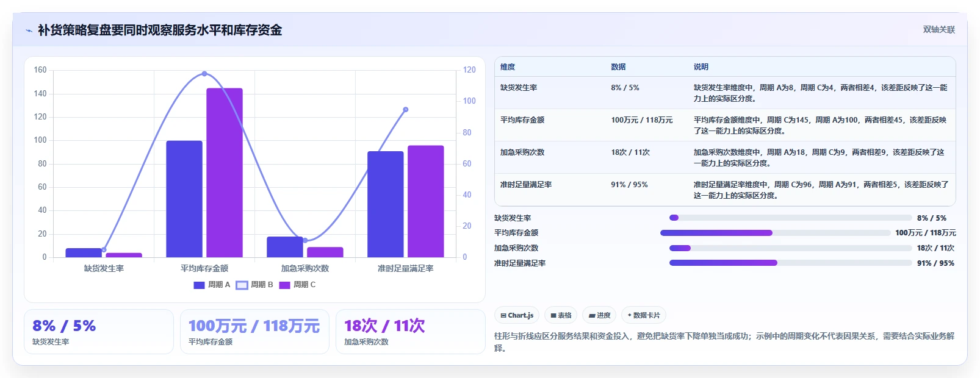Click the 周期 A bar for 准时足量满足率
Screen dimensions: 980x378
tap(386, 204)
